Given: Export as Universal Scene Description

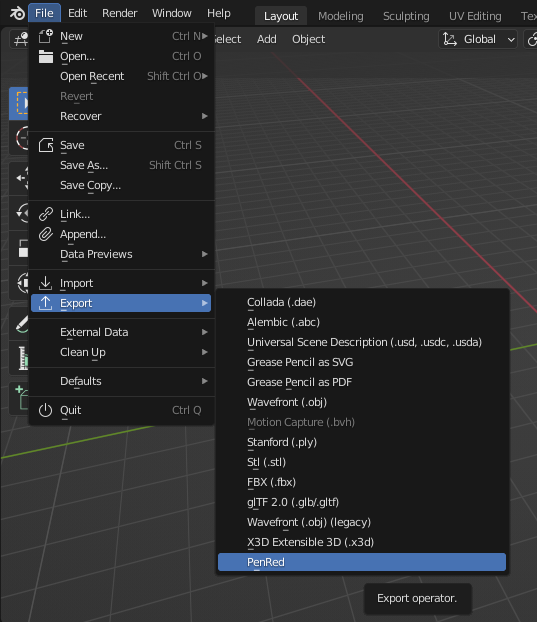Looking at the screenshot, I should 362,342.
